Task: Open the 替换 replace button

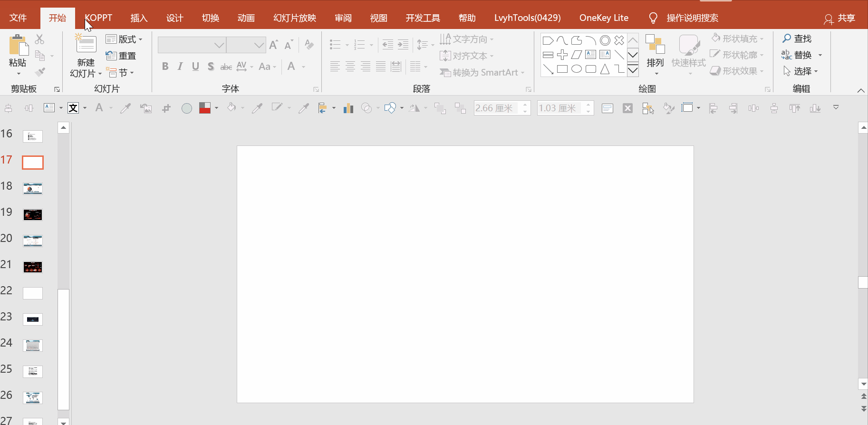Action: click(797, 55)
